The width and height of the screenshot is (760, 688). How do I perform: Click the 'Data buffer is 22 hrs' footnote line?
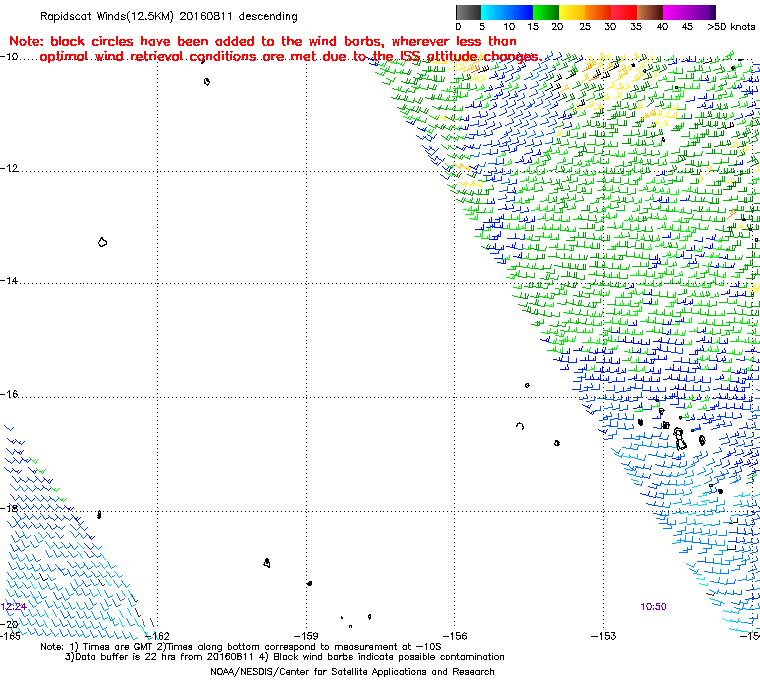285,657
